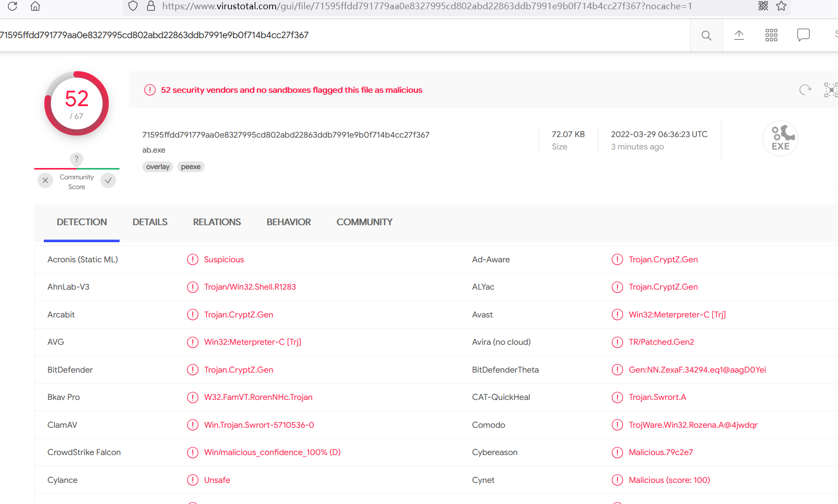Click the overlay tag
This screenshot has height=504, width=838.
[158, 166]
